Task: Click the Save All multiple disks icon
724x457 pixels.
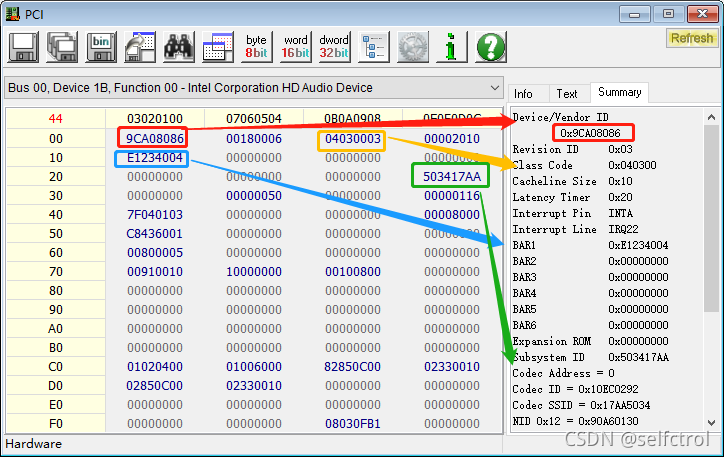Action: (62, 47)
